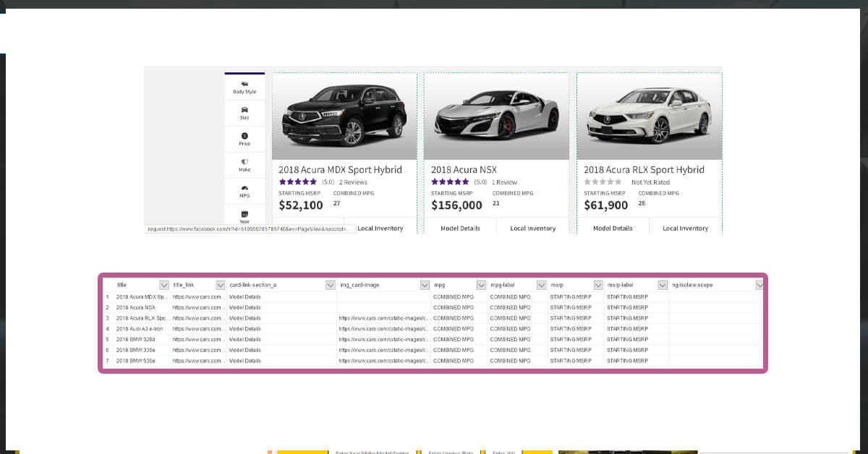Click the black Acura MDX car image
The image size is (868, 454).
(x=344, y=116)
